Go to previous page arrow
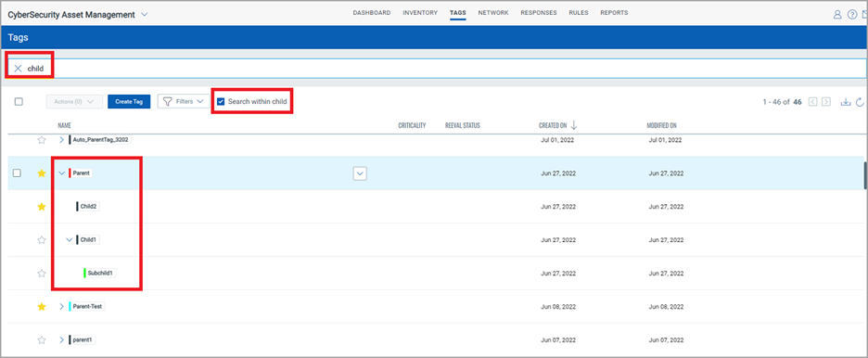 click(813, 102)
